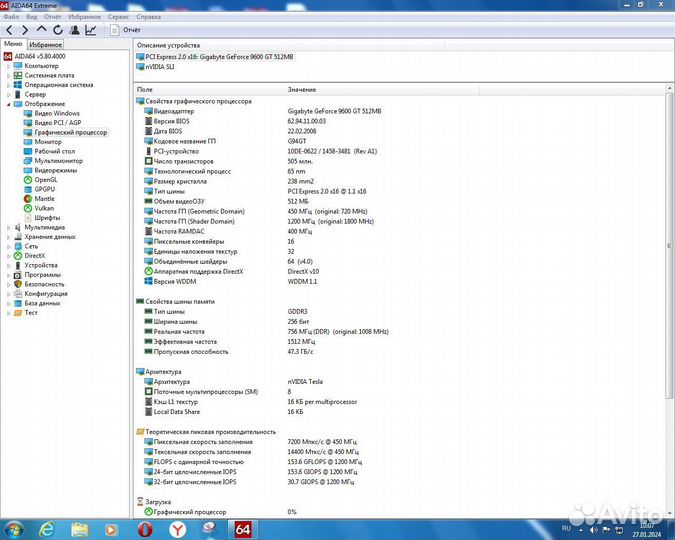
Task: Switch to the Меню tab
Action: pos(13,44)
